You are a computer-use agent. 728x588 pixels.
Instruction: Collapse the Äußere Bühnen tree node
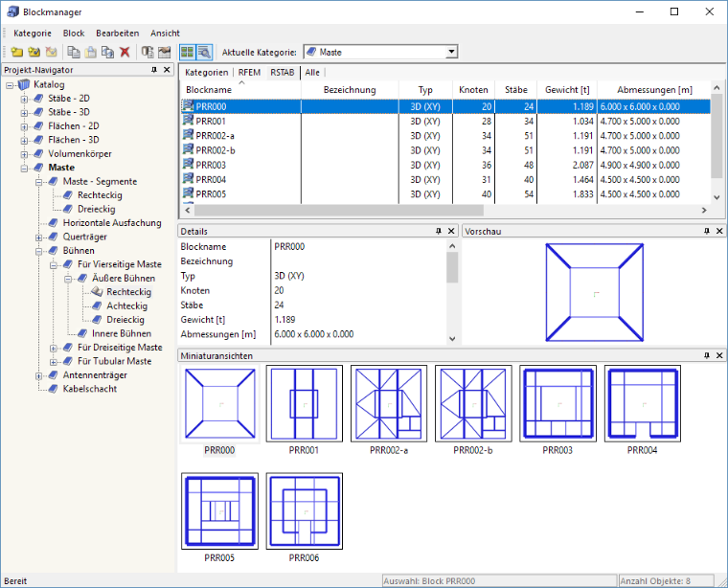[x=68, y=279]
